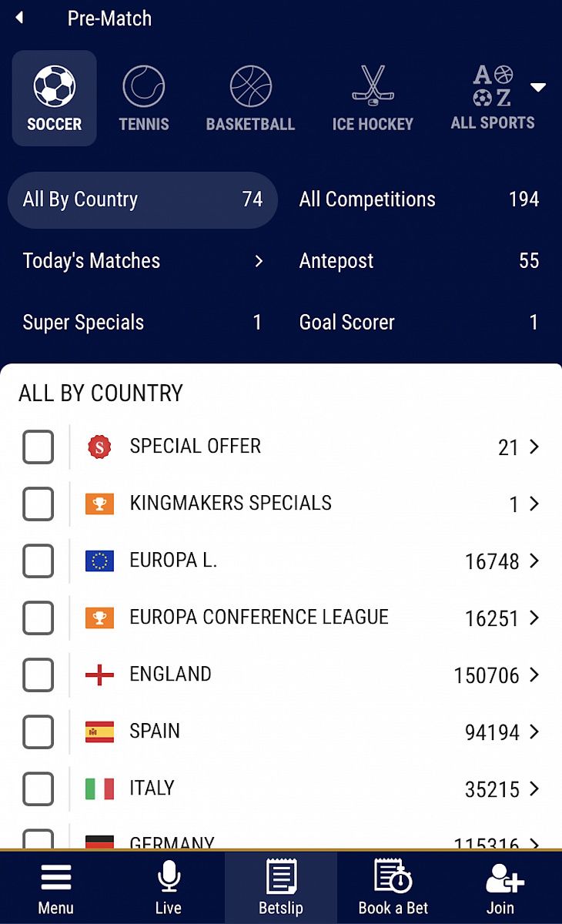
Task: Switch to the All Competitions filter
Action: pos(419,200)
